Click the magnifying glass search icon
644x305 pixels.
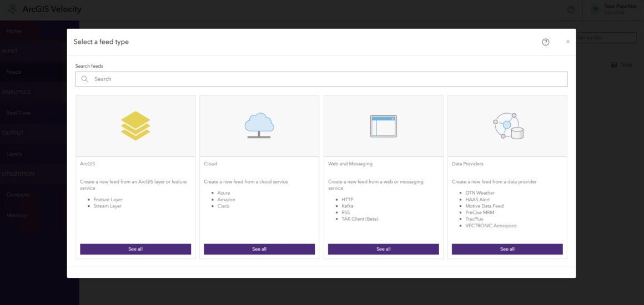[x=84, y=79]
